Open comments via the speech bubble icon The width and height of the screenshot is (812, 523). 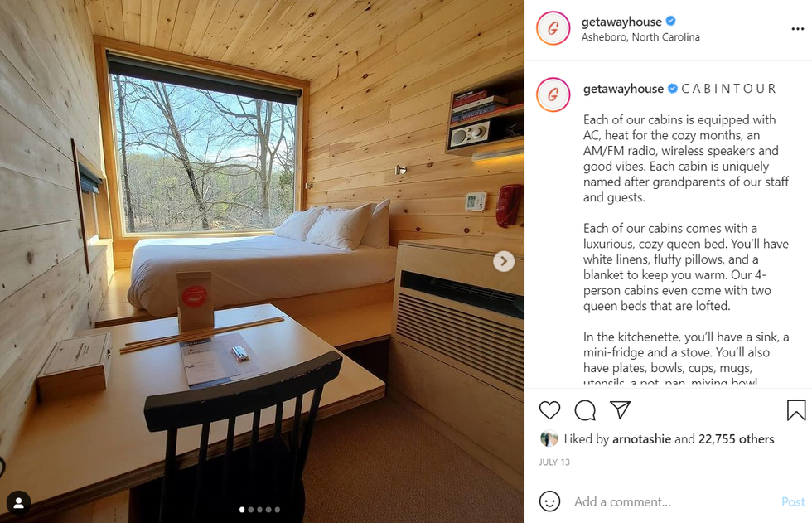click(585, 410)
